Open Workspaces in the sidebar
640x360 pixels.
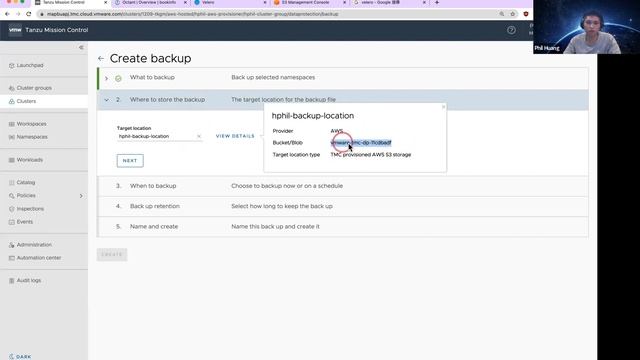click(x=31, y=124)
